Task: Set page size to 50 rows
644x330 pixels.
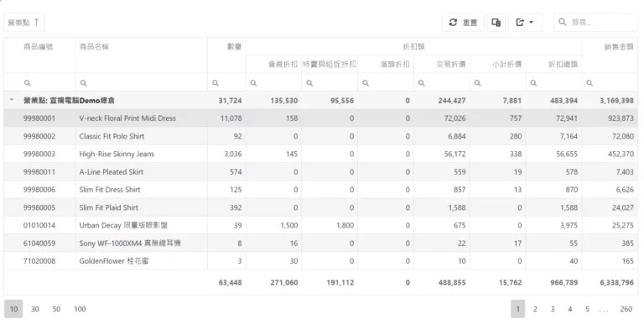Action: point(56,309)
